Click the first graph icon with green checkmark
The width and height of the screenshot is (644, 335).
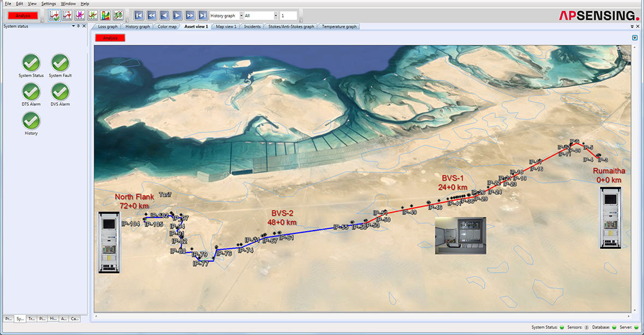pyautogui.click(x=54, y=16)
